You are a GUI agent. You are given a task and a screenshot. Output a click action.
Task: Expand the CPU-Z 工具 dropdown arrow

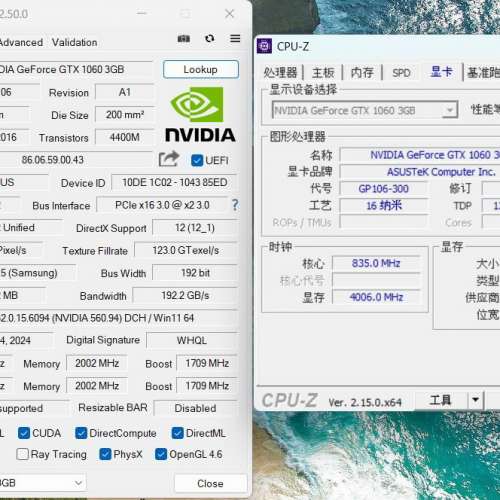[x=475, y=400]
